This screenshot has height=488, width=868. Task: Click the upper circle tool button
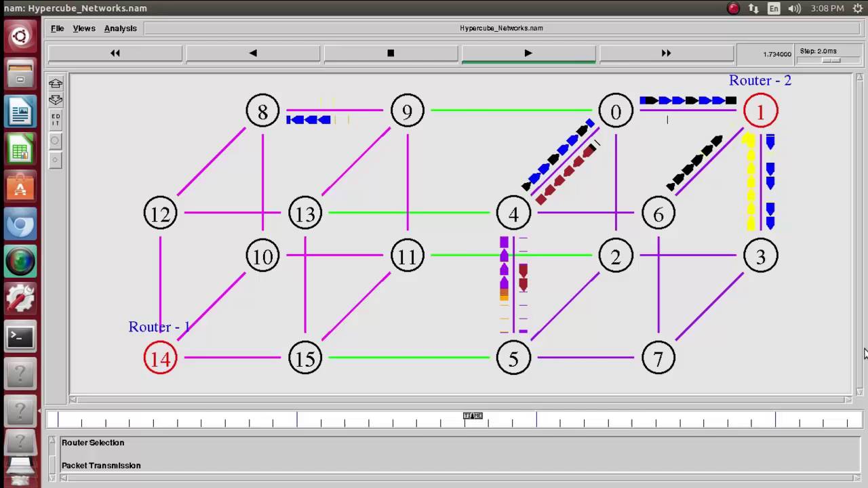[56, 141]
